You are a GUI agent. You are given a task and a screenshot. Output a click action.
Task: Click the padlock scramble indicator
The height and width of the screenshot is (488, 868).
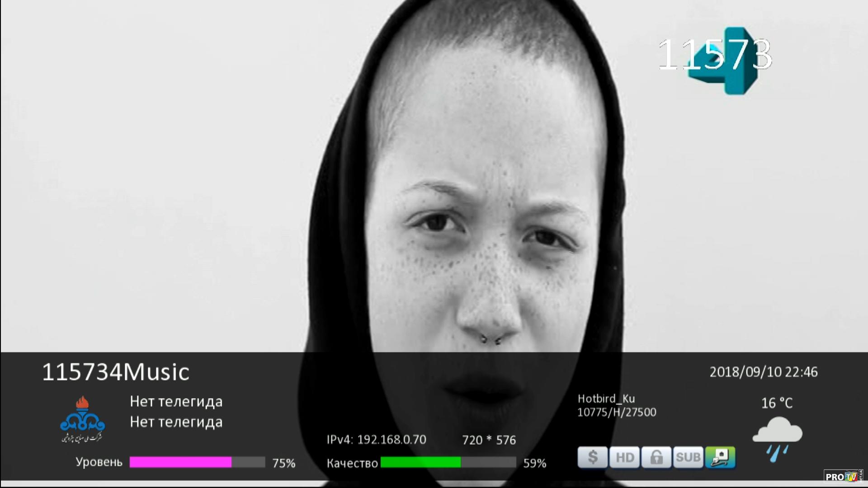[x=656, y=458]
